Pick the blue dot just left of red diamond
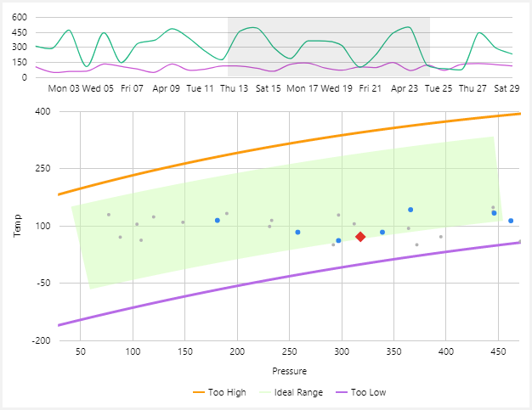This screenshot has width=532, height=410. pyautogui.click(x=338, y=241)
